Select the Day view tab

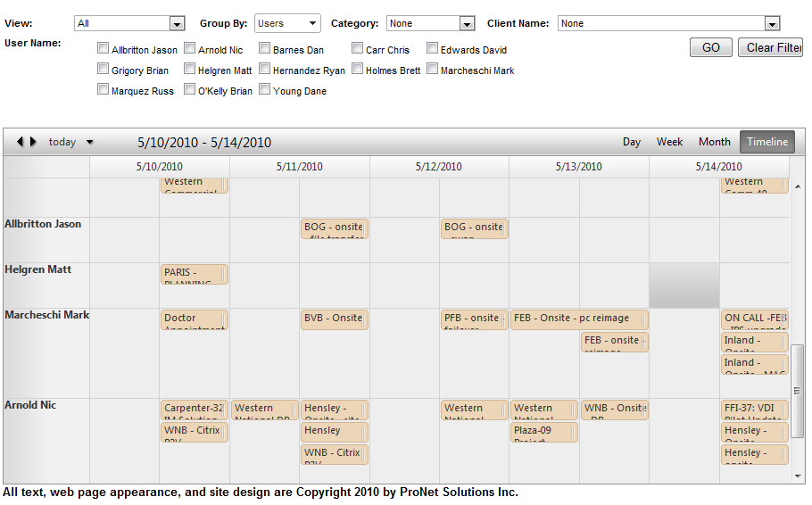[632, 142]
